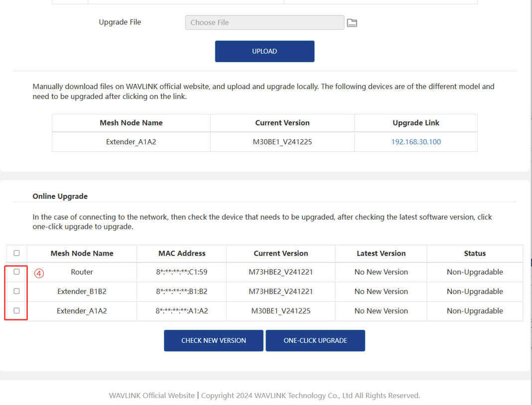
Task: Click the Router name cell in table
Action: [x=82, y=272]
